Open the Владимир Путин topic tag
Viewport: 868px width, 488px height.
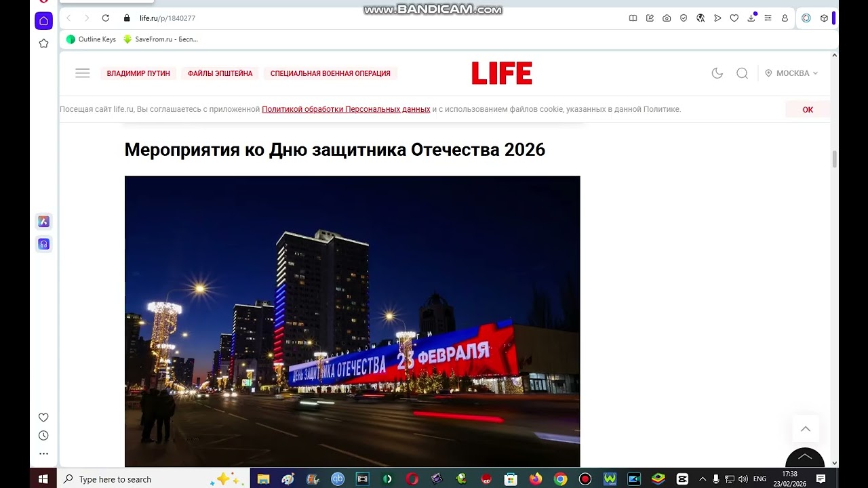[x=138, y=73]
